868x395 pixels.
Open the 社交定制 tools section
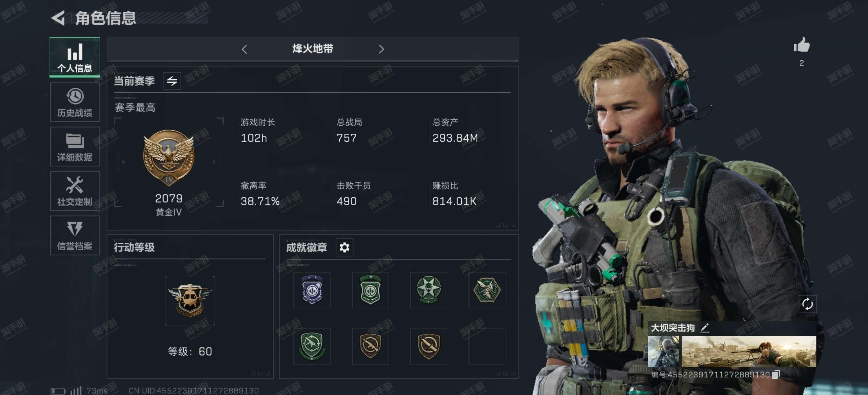pos(75,191)
